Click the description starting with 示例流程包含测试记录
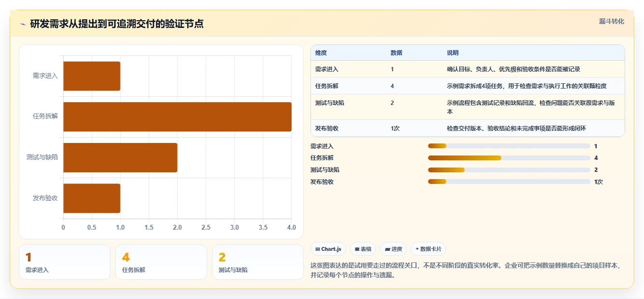 (x=531, y=107)
